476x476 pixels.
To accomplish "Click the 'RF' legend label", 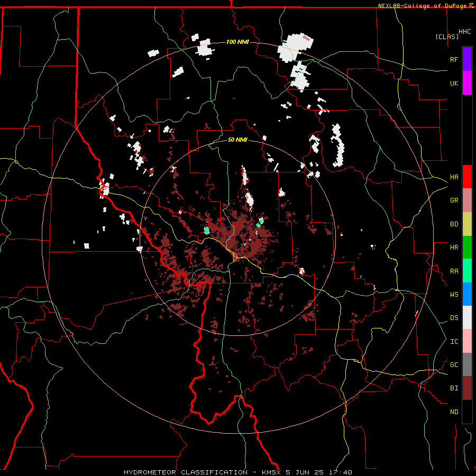I will [454, 59].
